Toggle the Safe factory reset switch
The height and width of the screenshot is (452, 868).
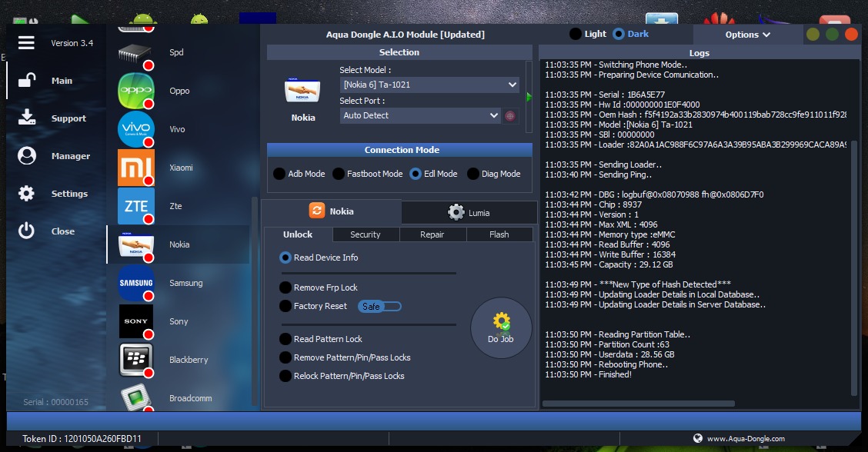pyautogui.click(x=380, y=307)
